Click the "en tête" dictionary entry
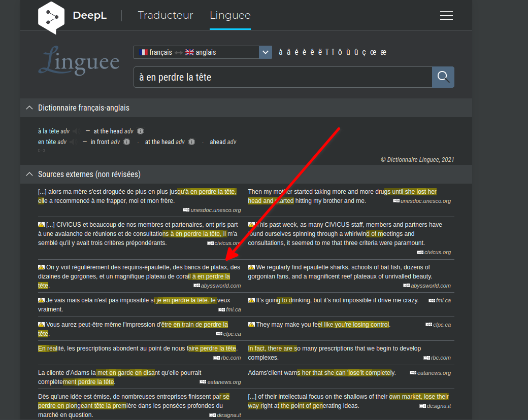Viewport: 528px width, 420px height. [47, 142]
